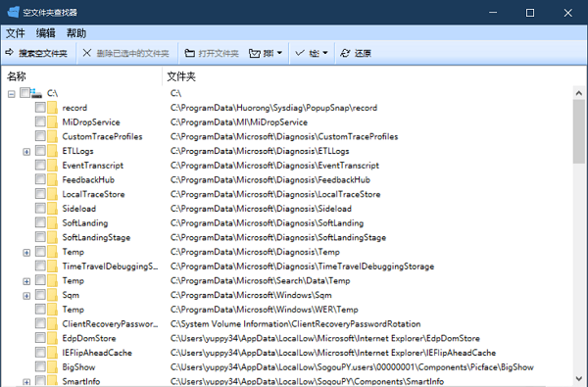This screenshot has width=588, height=387.
Task: Select the IEFlipAheadCache row name
Action: pos(97,353)
